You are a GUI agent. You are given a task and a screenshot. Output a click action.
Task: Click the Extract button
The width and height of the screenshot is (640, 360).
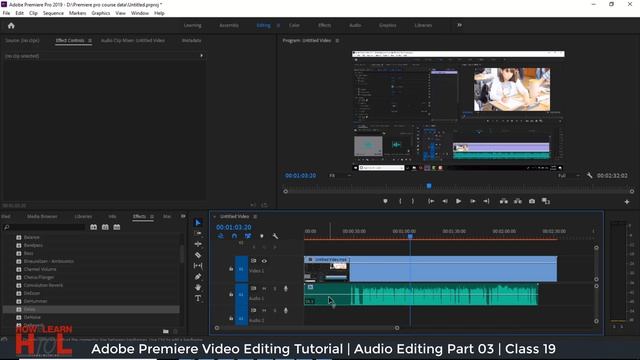(x=518, y=201)
